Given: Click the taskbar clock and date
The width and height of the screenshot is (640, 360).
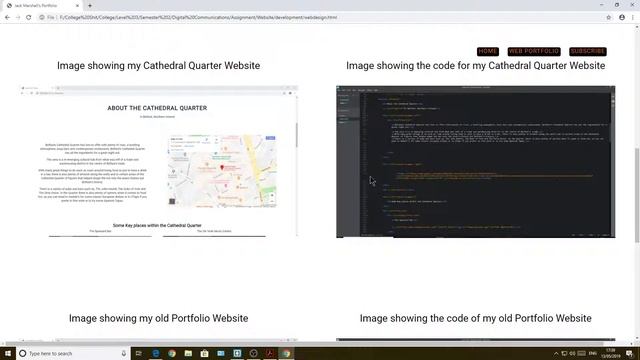Looking at the screenshot, I should point(611,353).
